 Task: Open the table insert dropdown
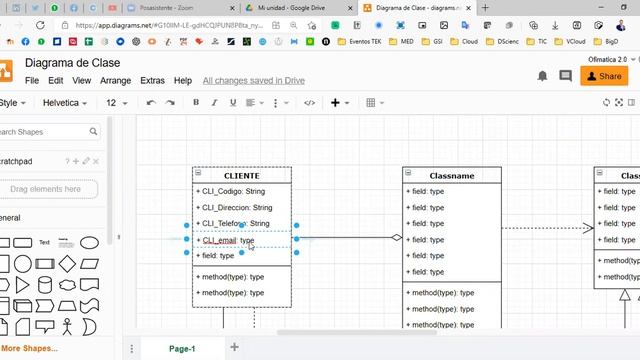tap(375, 102)
